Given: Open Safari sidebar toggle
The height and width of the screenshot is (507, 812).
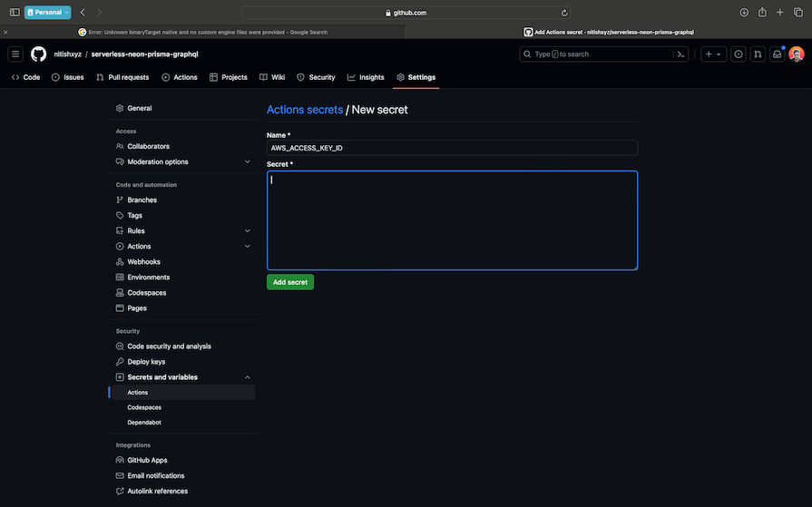Looking at the screenshot, I should [x=15, y=13].
